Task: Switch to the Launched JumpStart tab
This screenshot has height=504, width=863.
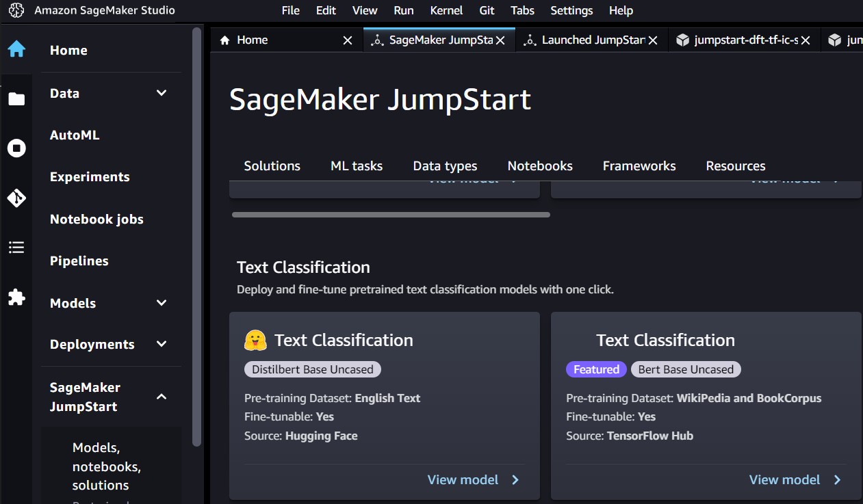Action: point(593,40)
